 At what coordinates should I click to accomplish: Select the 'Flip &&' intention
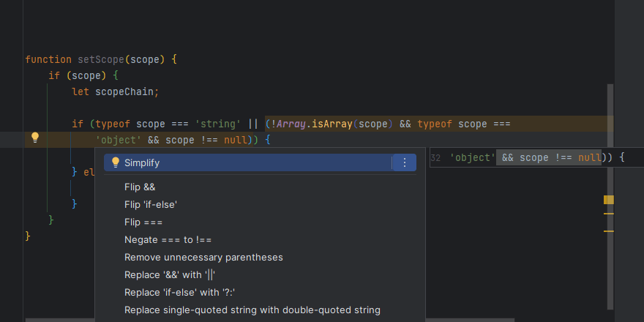tap(140, 187)
